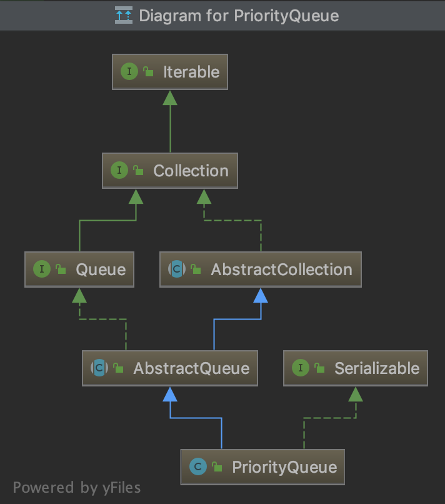The width and height of the screenshot is (445, 504).
Task: Click the visibility padlock beside PriorityQueue
Action: 216,466
